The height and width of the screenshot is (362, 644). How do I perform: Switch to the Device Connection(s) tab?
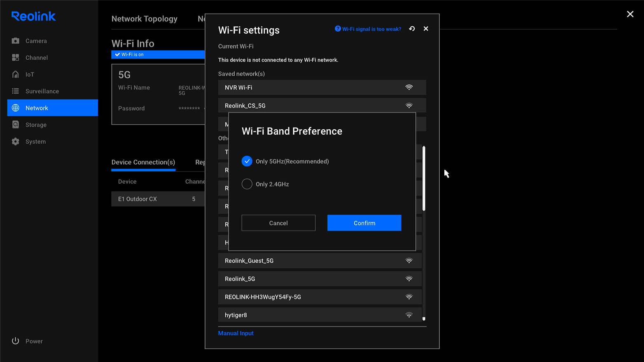tap(143, 162)
